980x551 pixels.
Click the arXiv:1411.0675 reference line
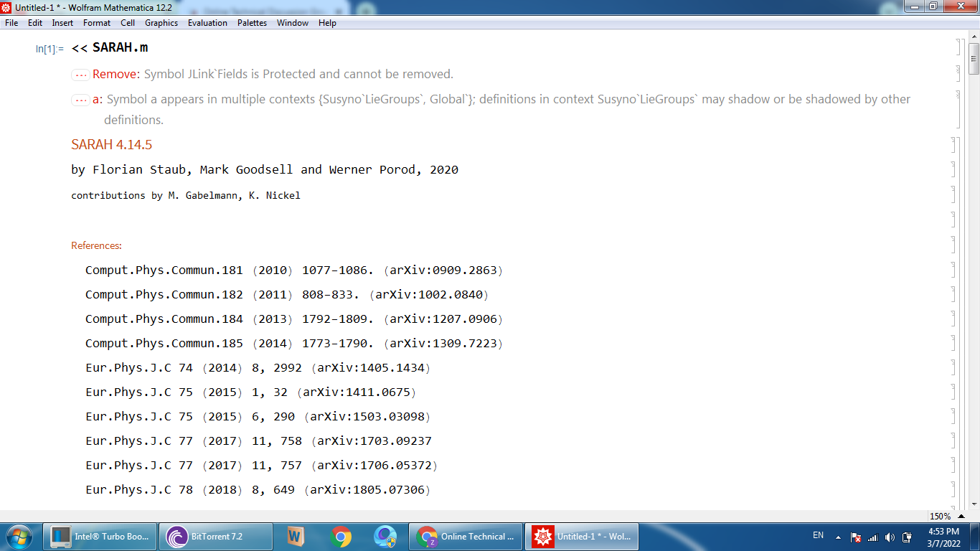point(251,392)
